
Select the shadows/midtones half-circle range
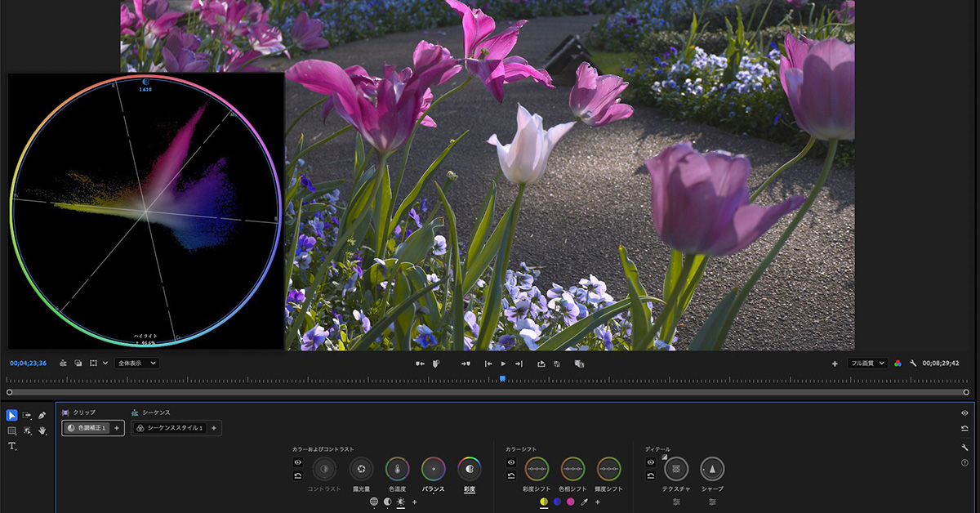coord(387,502)
